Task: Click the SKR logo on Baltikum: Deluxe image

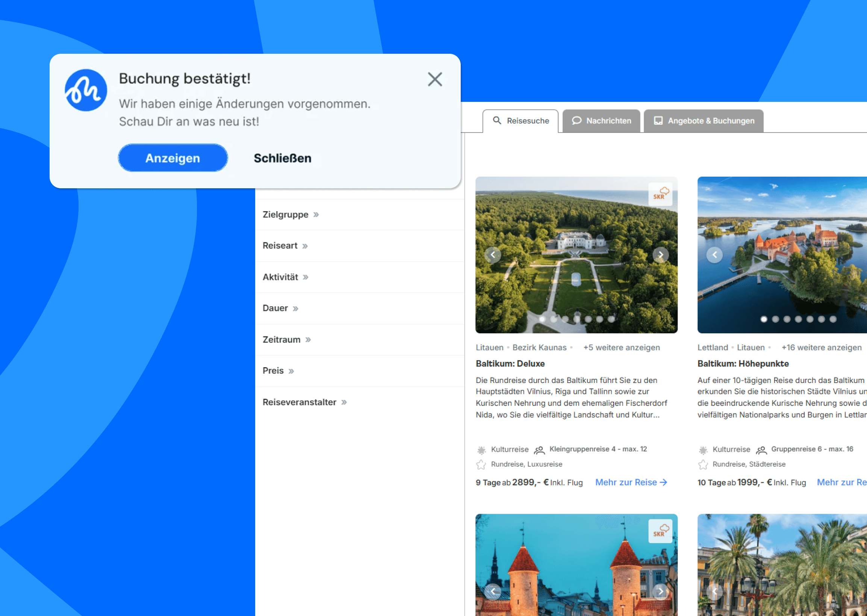Action: click(660, 194)
